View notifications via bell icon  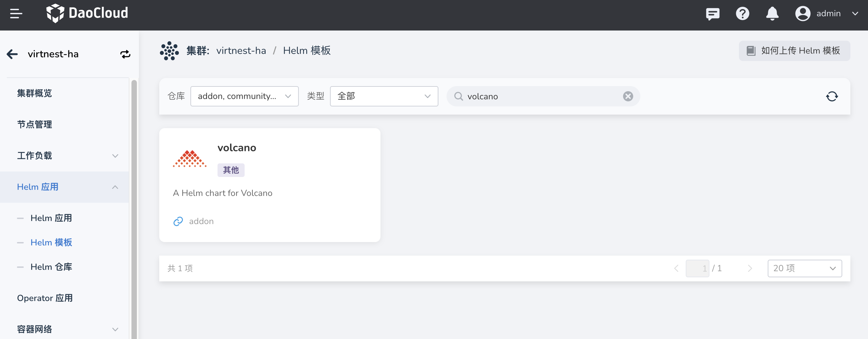(x=772, y=14)
